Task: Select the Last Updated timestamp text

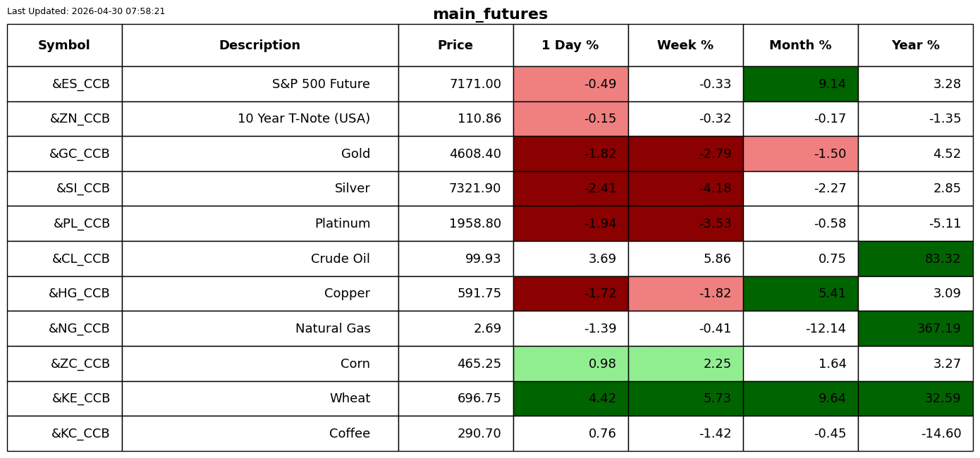Action: (86, 11)
